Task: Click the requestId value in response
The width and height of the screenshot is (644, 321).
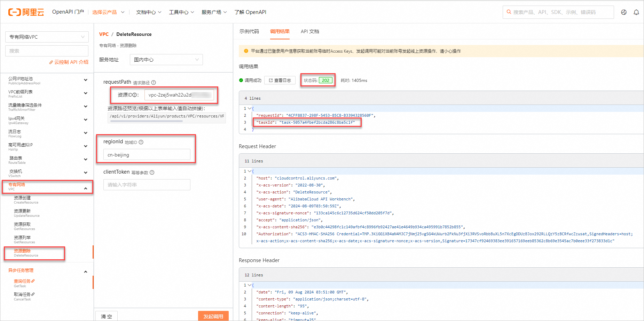Action: 330,115
